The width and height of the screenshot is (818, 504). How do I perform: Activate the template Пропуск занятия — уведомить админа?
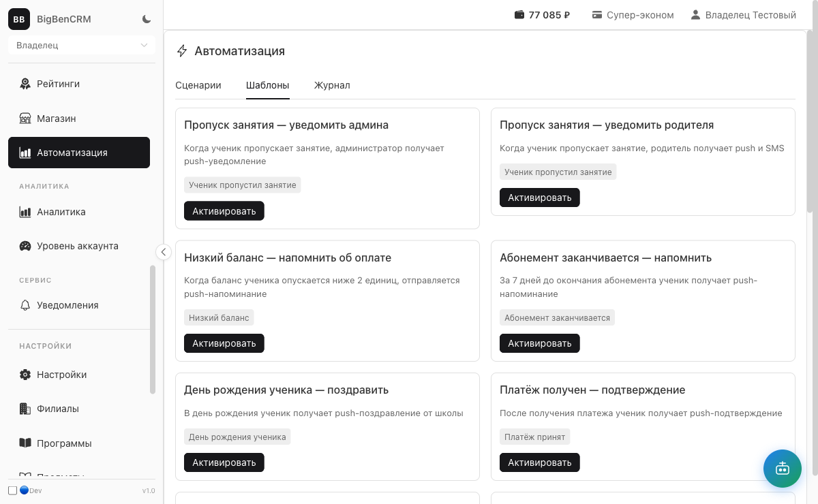pyautogui.click(x=224, y=210)
